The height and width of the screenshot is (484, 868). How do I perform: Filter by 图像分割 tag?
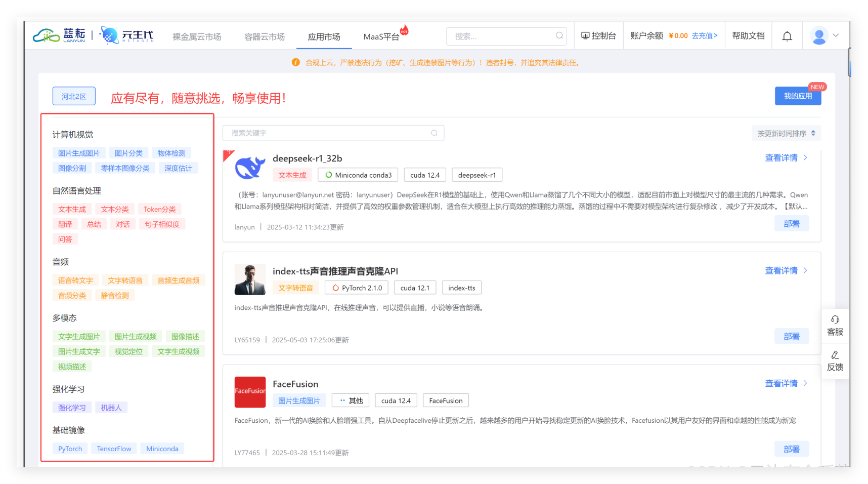(72, 168)
